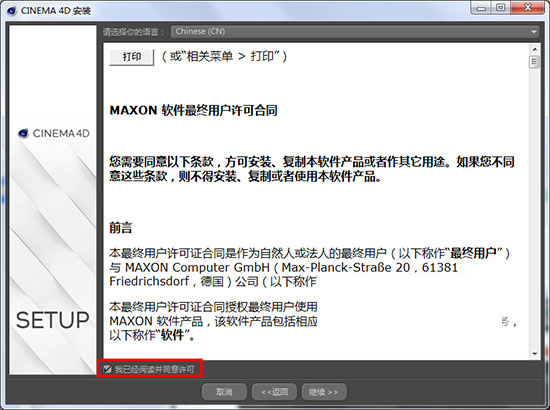This screenshot has width=550, height=410.
Task: Click the license scrollbar down arrow
Action: pyautogui.click(x=535, y=353)
